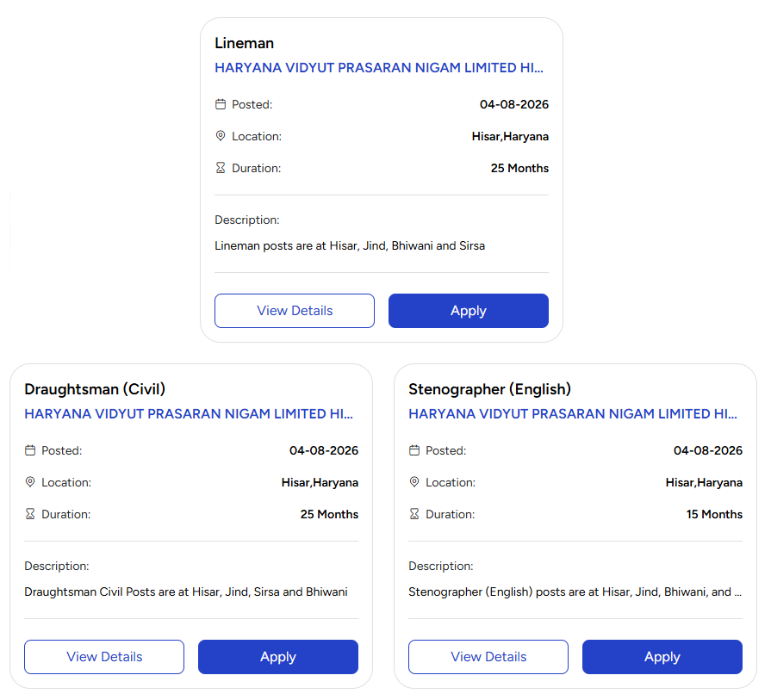This screenshot has width=771, height=700.
Task: Open company link under Stenographer (English) title
Action: tap(573, 414)
